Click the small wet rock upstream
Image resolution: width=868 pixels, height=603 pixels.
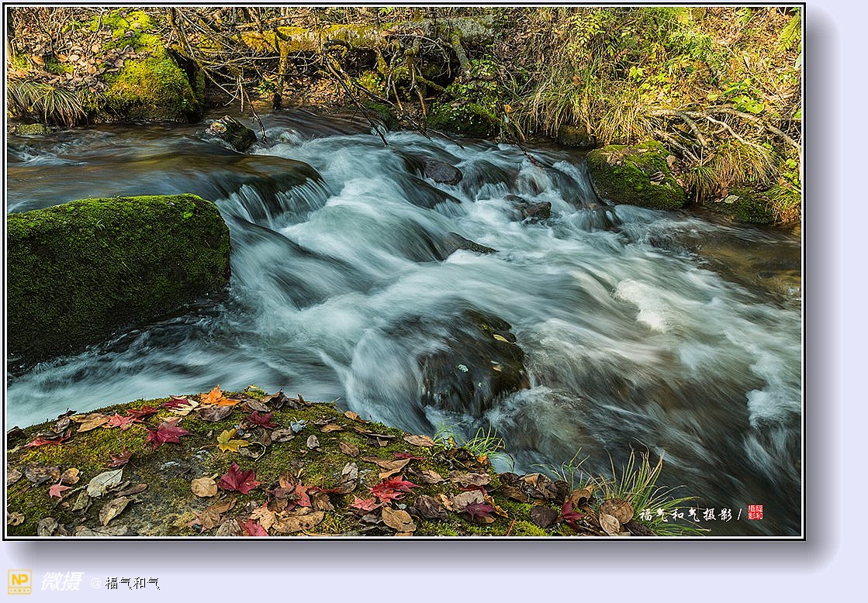pos(233,132)
